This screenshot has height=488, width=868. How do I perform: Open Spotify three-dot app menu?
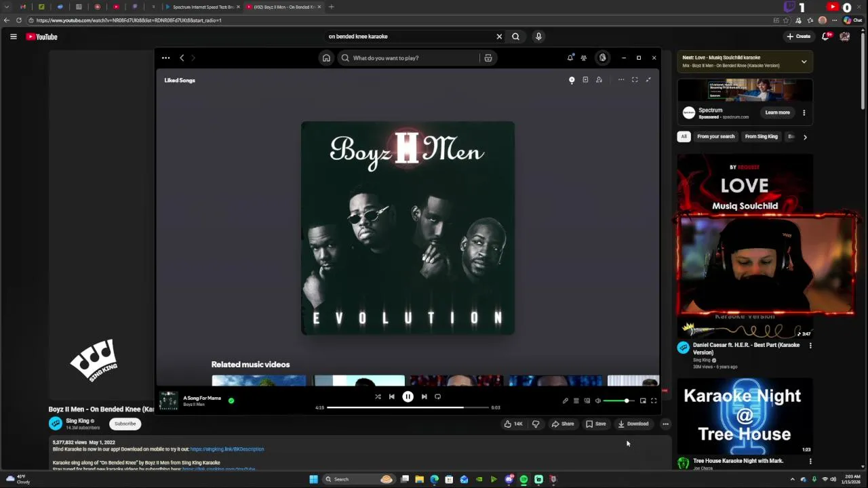(165, 58)
